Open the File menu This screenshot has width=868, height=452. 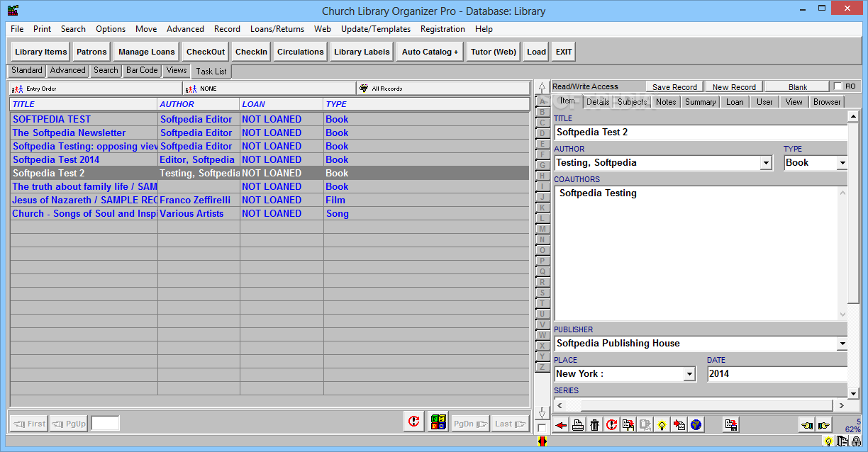point(17,29)
